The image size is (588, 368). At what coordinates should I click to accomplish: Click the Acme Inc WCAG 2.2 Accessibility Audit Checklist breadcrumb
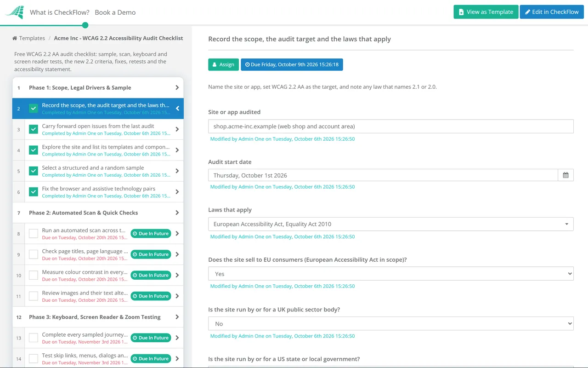[119, 38]
